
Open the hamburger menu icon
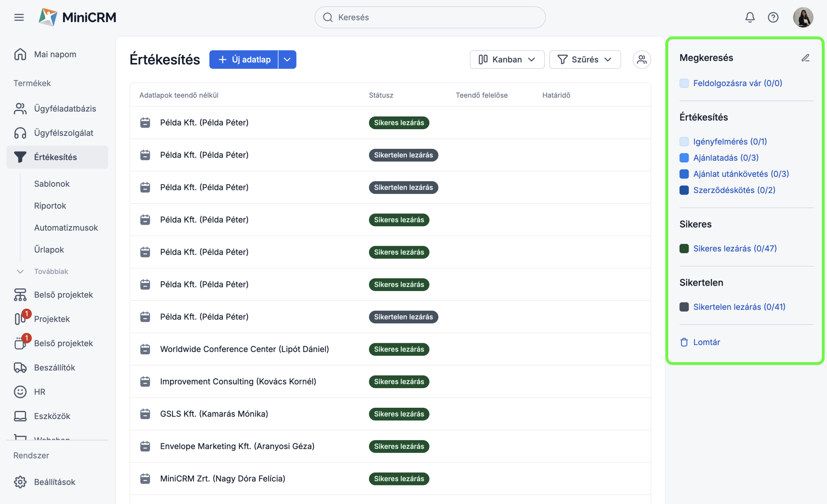pyautogui.click(x=19, y=17)
